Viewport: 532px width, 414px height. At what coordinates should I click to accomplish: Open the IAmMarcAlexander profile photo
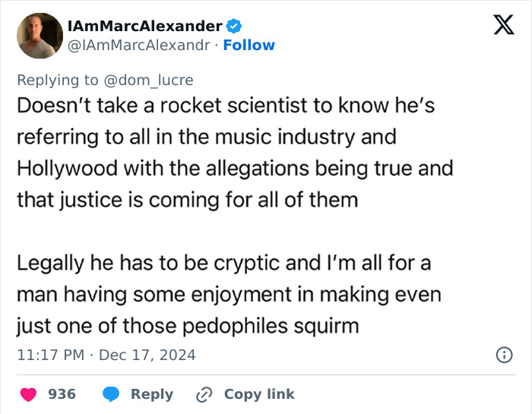pos(40,36)
